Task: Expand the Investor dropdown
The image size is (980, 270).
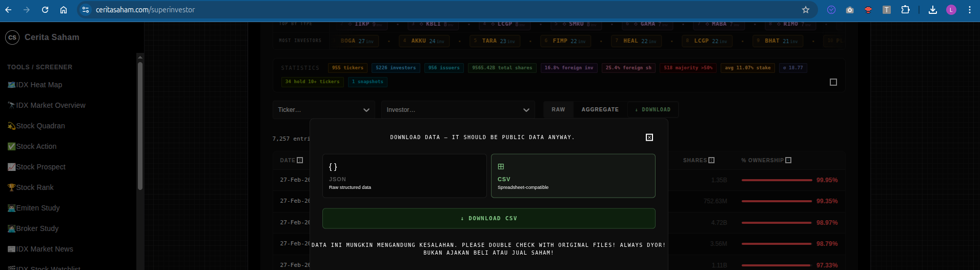Action: click(457, 110)
